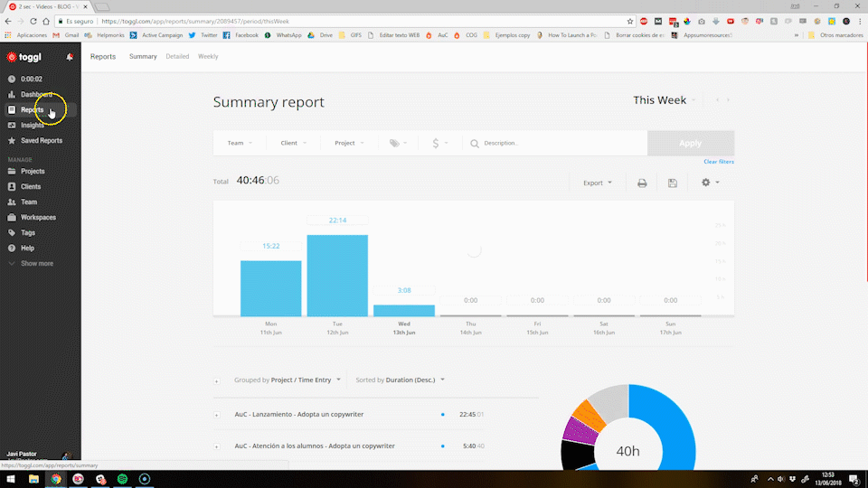The height and width of the screenshot is (488, 868).
Task: Click the timer clock icon in the sidebar
Action: (12, 79)
